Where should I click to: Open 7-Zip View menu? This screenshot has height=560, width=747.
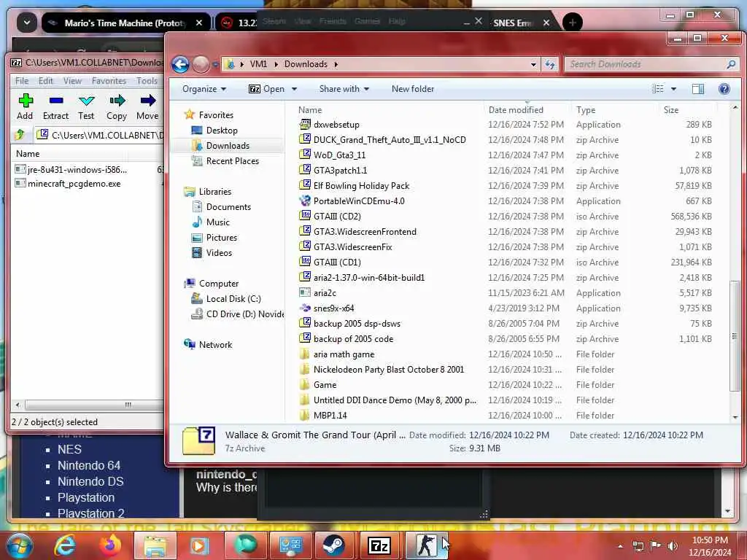pyautogui.click(x=72, y=81)
